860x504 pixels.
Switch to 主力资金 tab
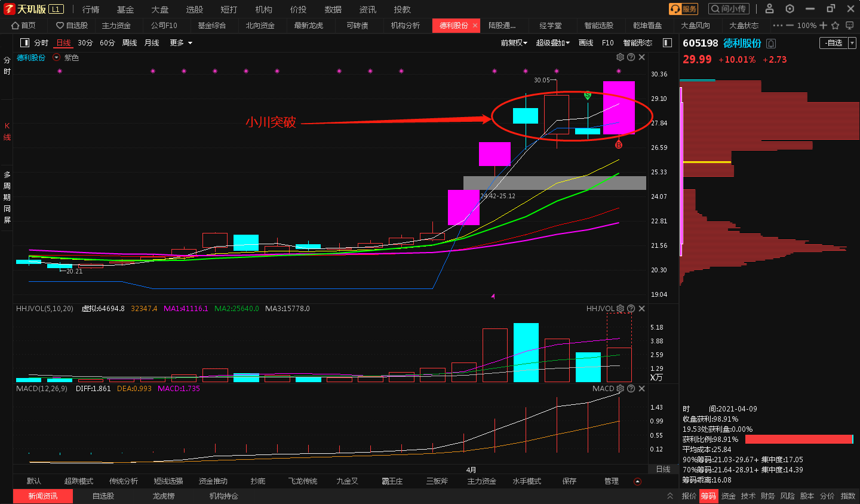[x=116, y=26]
